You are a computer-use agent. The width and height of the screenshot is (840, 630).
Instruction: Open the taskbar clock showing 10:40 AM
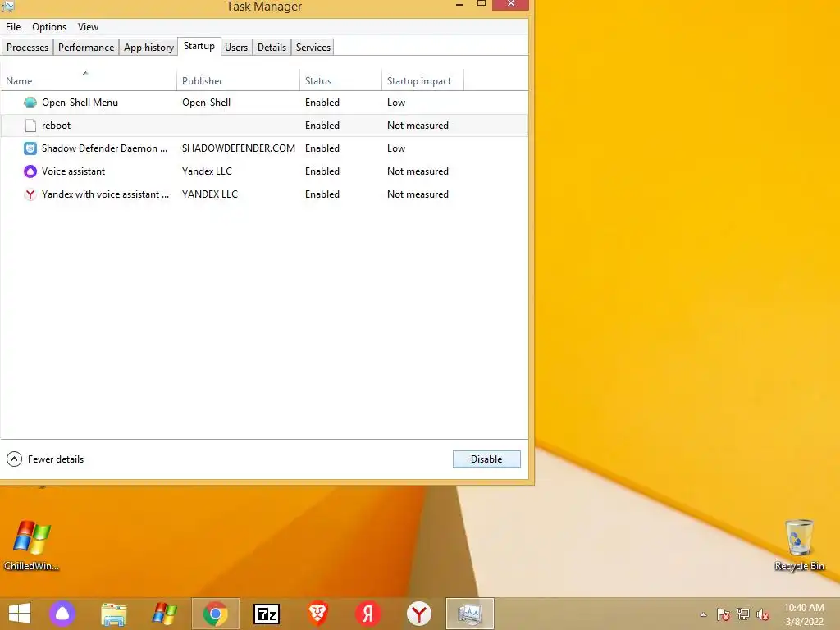click(804, 614)
